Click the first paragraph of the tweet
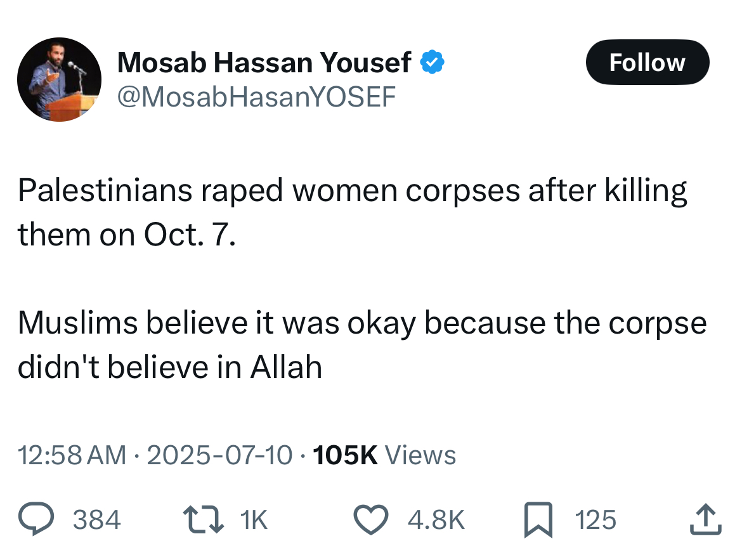 click(352, 212)
